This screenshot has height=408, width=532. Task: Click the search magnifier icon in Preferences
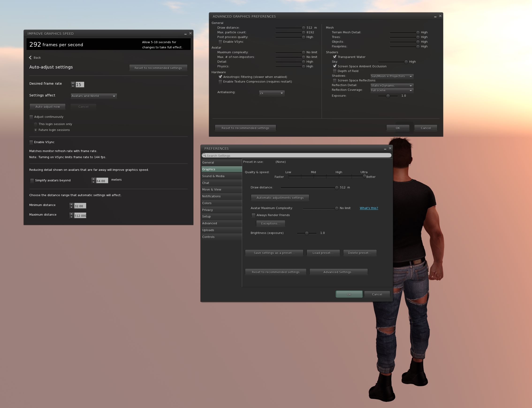click(204, 155)
